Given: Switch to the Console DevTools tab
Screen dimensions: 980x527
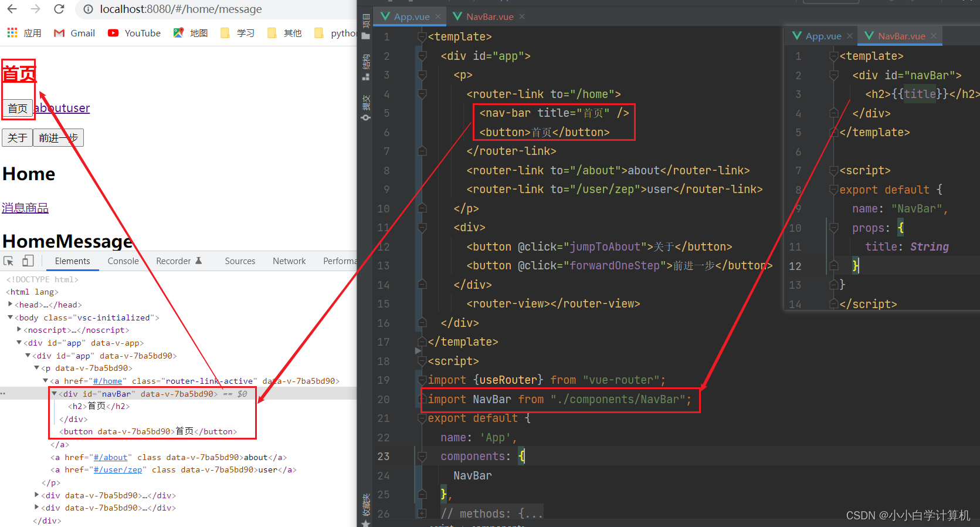Looking at the screenshot, I should coord(123,261).
